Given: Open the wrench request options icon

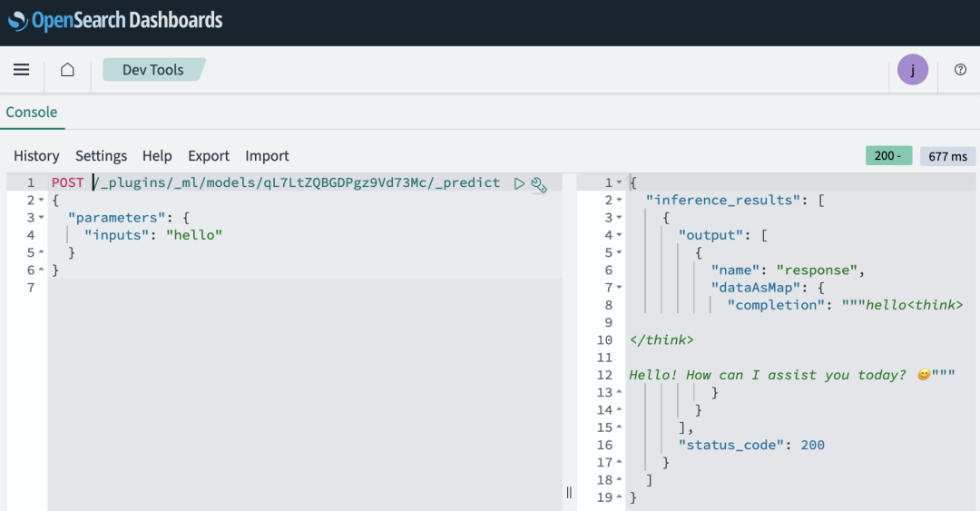Looking at the screenshot, I should (x=539, y=184).
